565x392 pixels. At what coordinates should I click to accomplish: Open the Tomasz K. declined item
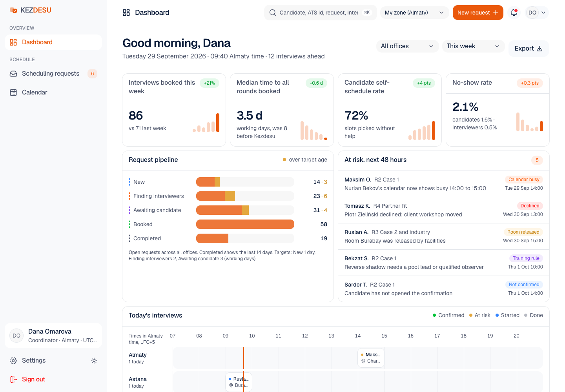444,210
